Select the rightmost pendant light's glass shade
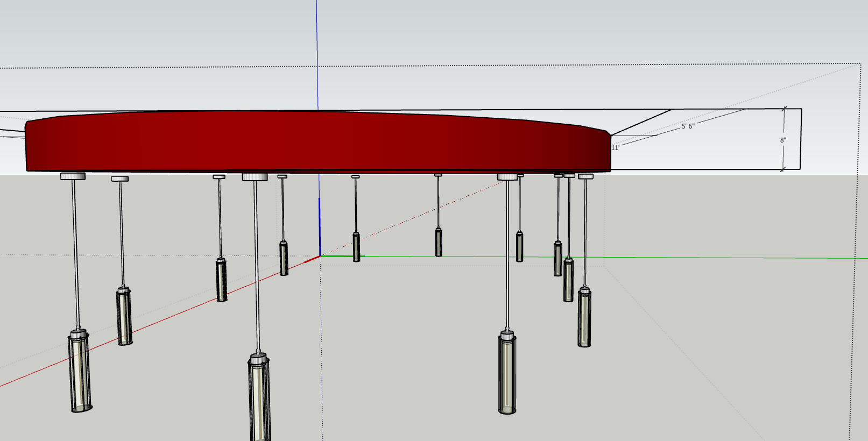The height and width of the screenshot is (441, 868). [x=584, y=317]
